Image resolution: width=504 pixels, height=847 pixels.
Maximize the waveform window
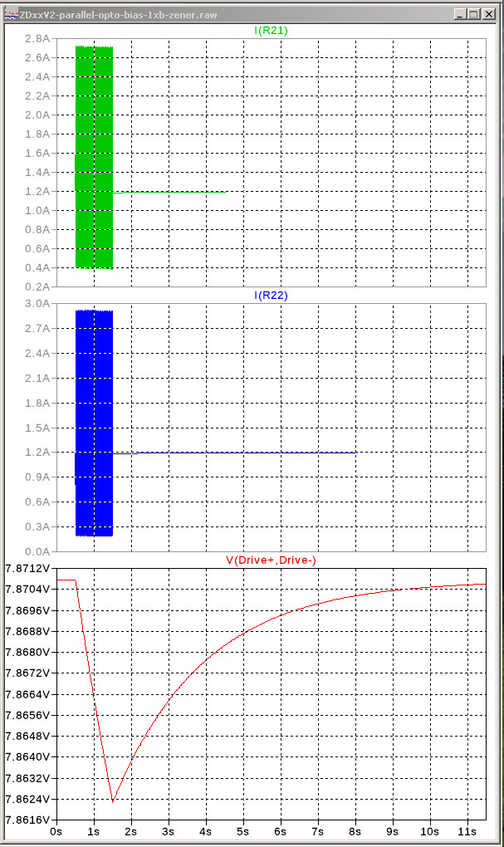click(x=474, y=15)
